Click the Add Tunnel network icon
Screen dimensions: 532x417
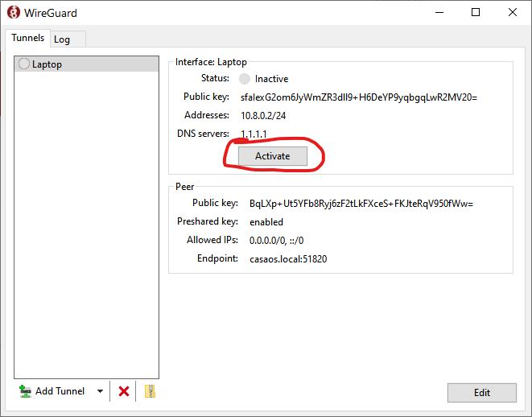click(25, 391)
